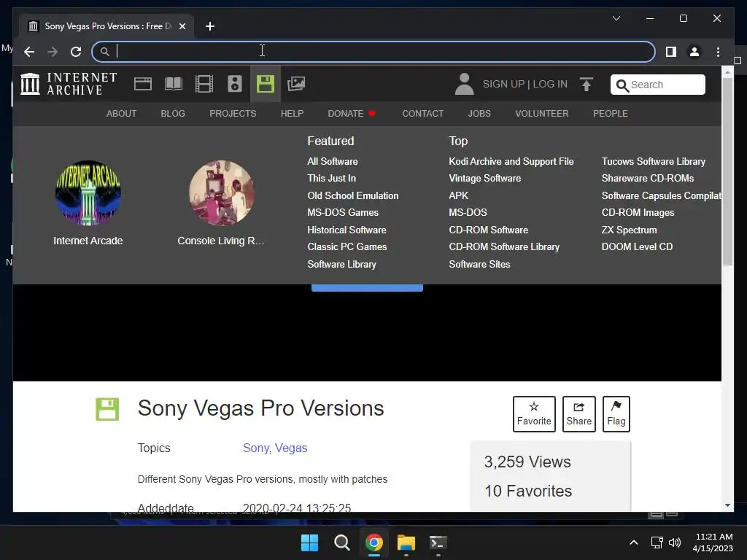Show hidden system tray icons
Viewport: 747px width, 560px height.
click(634, 542)
